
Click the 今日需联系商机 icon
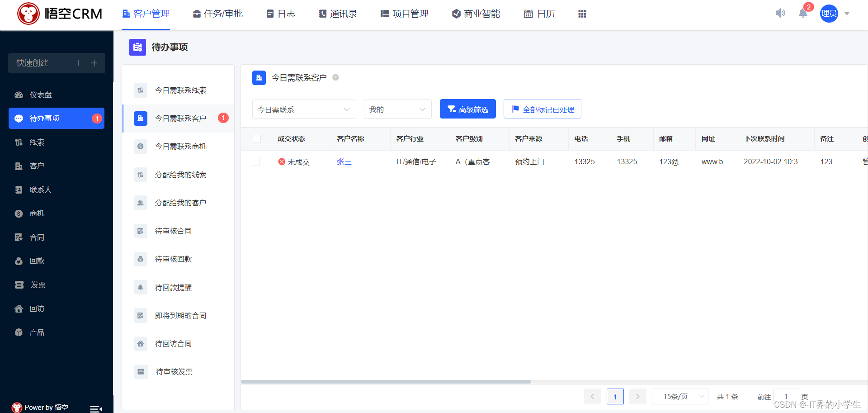[141, 147]
